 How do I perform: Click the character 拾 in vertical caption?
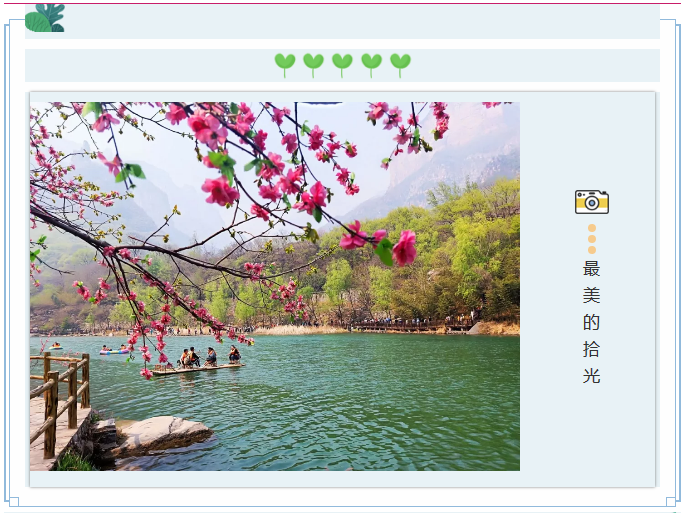592,349
